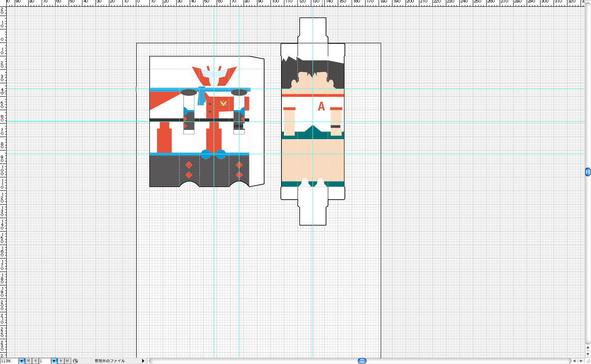
Task: Open the page number dropdown
Action: pyautogui.click(x=54, y=361)
